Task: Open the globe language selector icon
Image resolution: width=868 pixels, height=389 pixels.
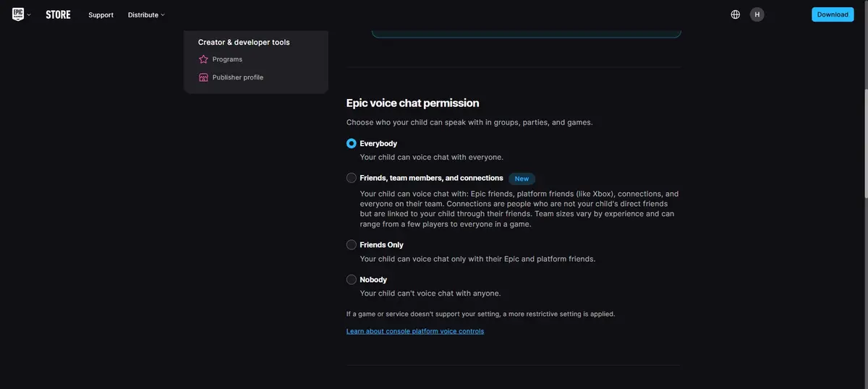Action: coord(736,14)
